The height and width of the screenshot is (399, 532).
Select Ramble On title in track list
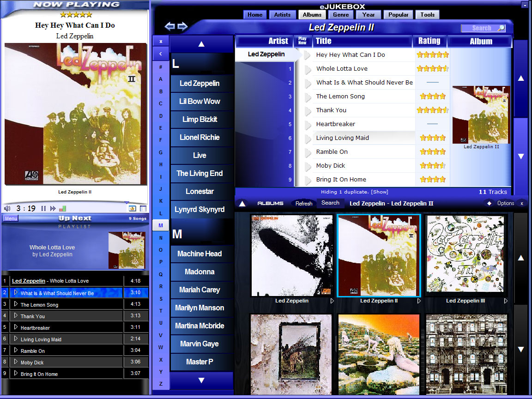click(332, 152)
